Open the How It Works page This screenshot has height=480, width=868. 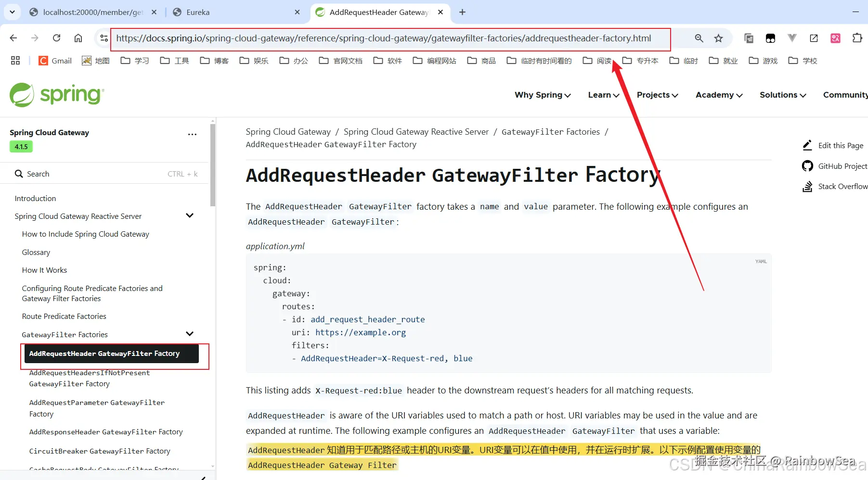pyautogui.click(x=44, y=270)
